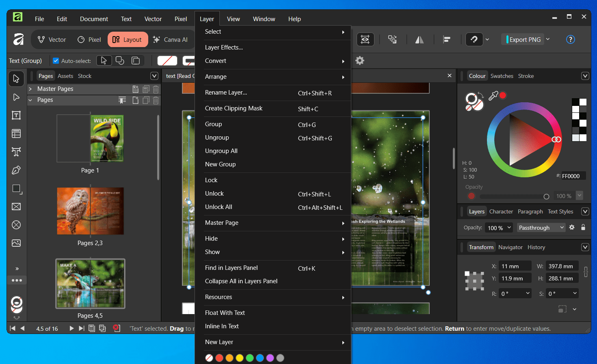
Task: Choose Create Clipping Mask from Layer menu
Action: (234, 108)
